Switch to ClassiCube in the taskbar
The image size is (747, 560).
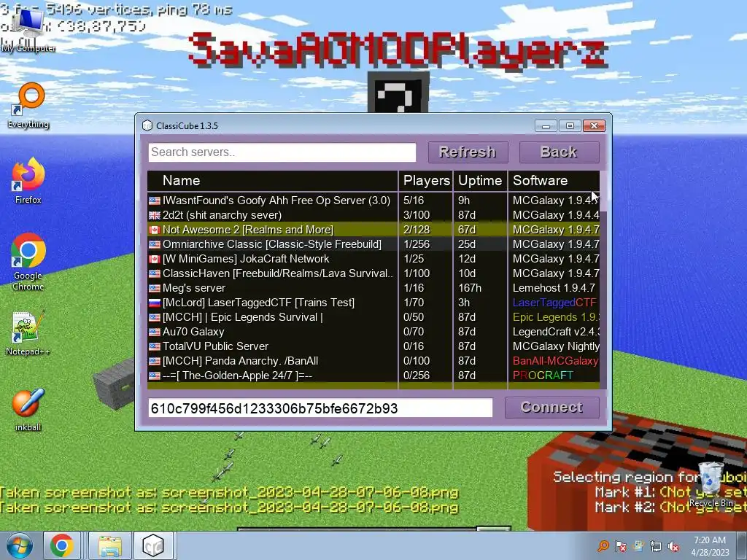pyautogui.click(x=153, y=545)
